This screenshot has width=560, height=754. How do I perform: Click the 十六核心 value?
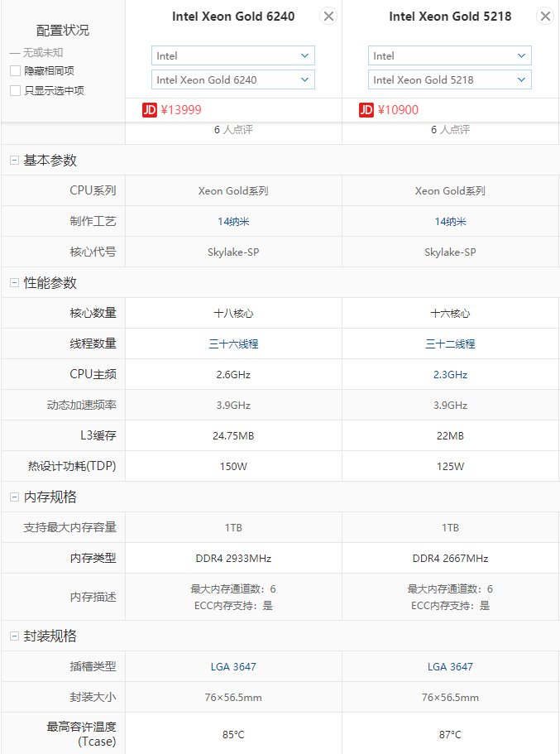[x=451, y=314]
